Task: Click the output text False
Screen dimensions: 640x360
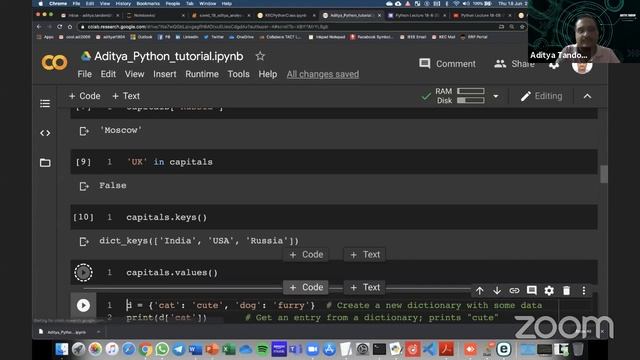Action: point(113,186)
